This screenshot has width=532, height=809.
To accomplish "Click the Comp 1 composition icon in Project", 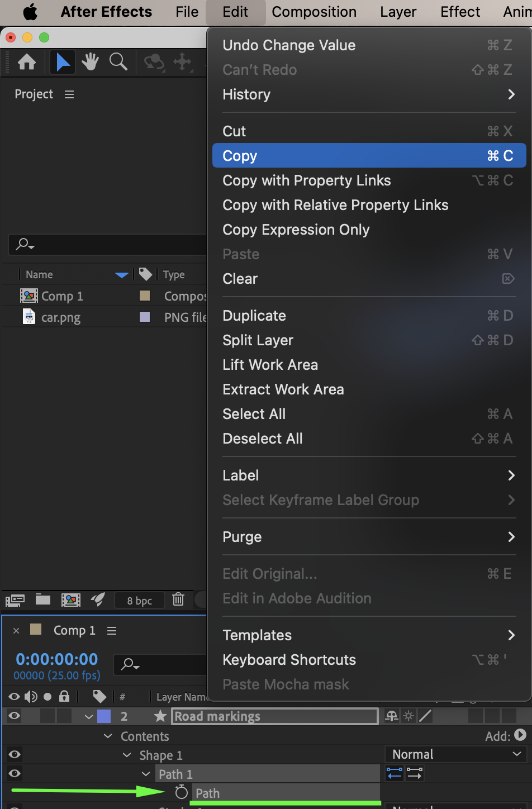I will [29, 296].
